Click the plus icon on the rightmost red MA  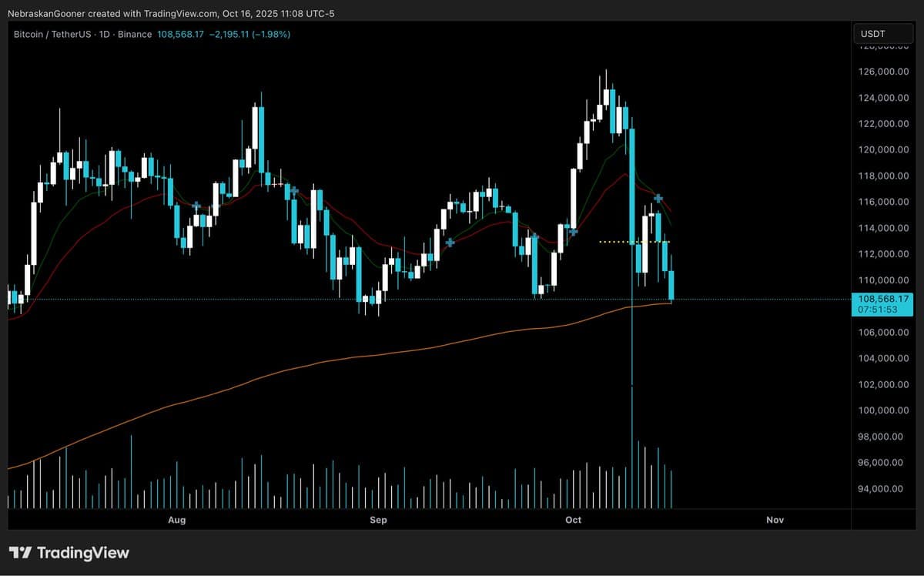pyautogui.click(x=658, y=197)
